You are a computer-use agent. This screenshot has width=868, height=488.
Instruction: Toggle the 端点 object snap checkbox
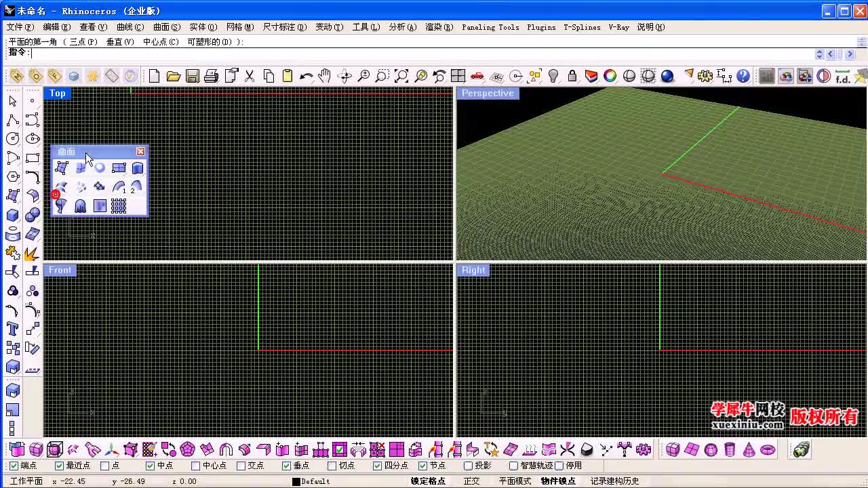pos(14,466)
